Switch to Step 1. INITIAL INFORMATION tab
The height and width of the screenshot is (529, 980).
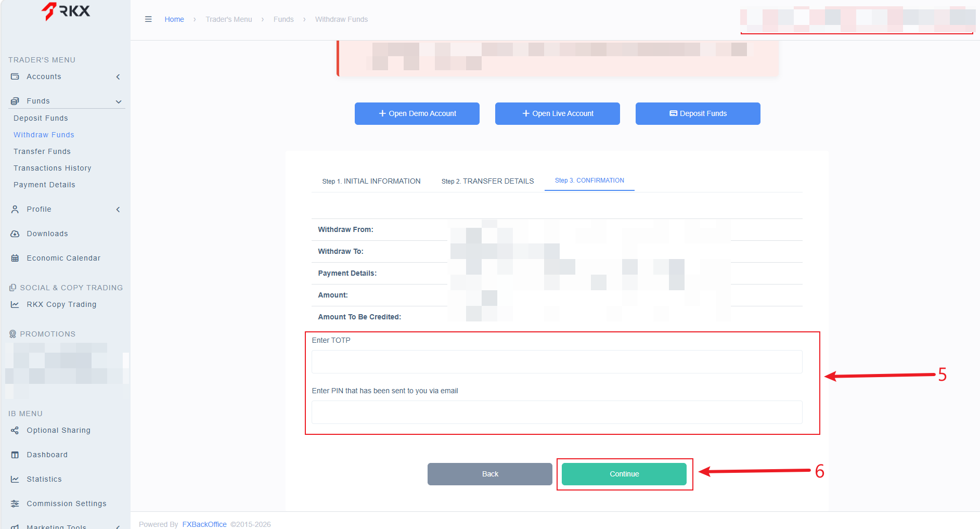(x=371, y=181)
